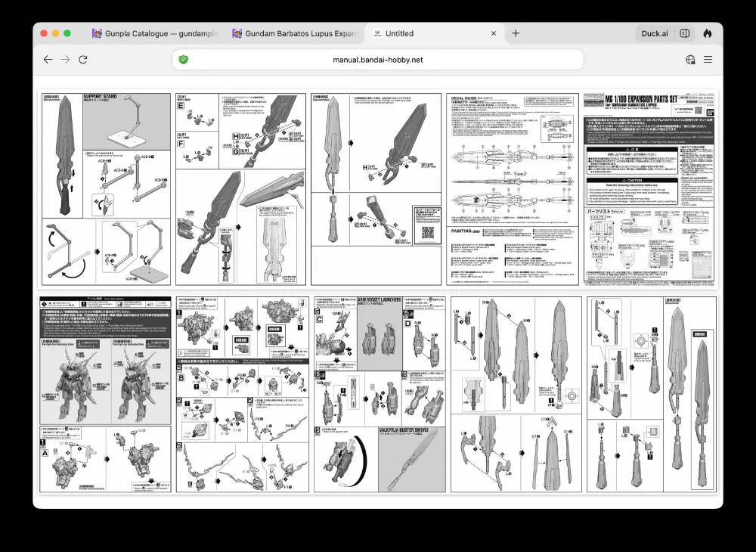756x552 pixels.
Task: Close the Untitled tab
Action: tap(494, 33)
